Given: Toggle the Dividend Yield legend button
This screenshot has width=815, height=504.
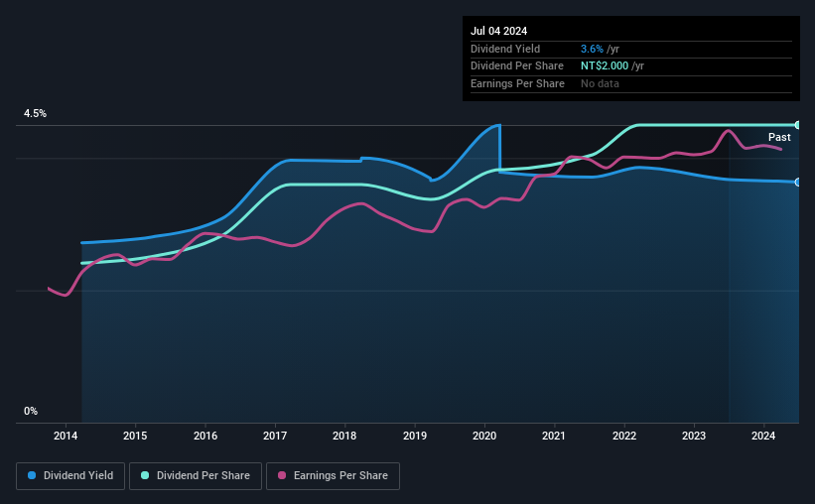Looking at the screenshot, I should pyautogui.click(x=70, y=476).
